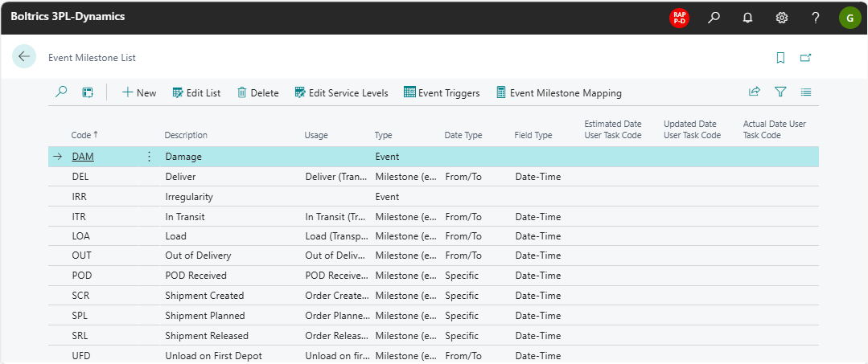This screenshot has height=364, width=868.
Task: Click the red RAP P-D environment badge
Action: (679, 18)
